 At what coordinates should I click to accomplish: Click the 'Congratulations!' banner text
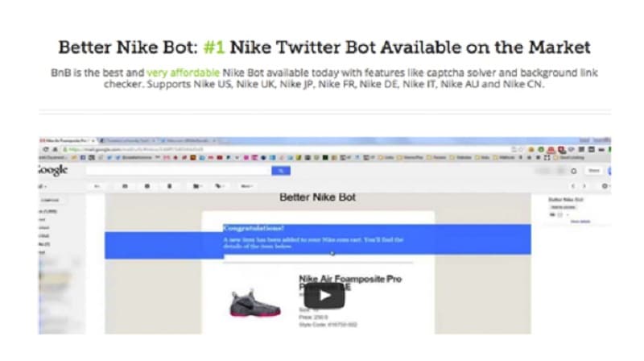254,228
